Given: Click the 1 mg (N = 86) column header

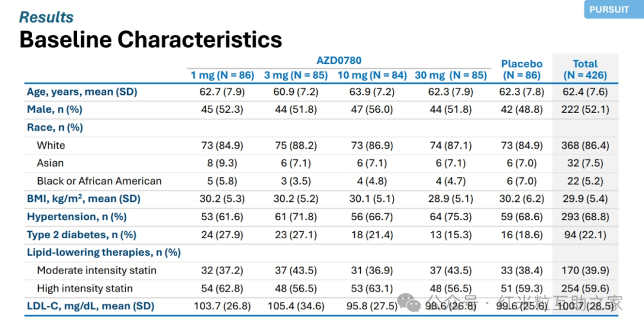Looking at the screenshot, I should (x=222, y=75).
